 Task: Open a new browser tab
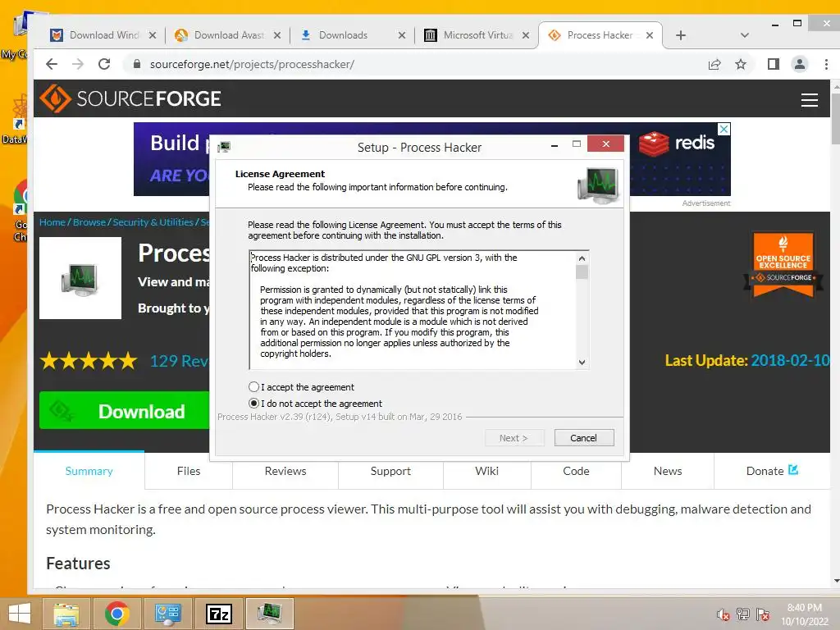click(x=680, y=35)
